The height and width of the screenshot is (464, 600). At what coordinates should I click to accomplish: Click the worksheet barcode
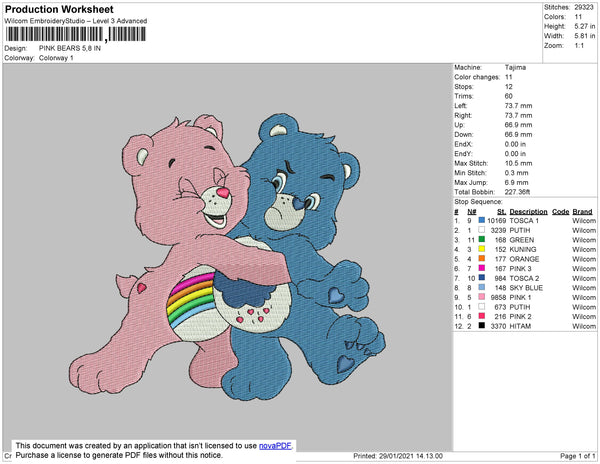pyautogui.click(x=75, y=34)
